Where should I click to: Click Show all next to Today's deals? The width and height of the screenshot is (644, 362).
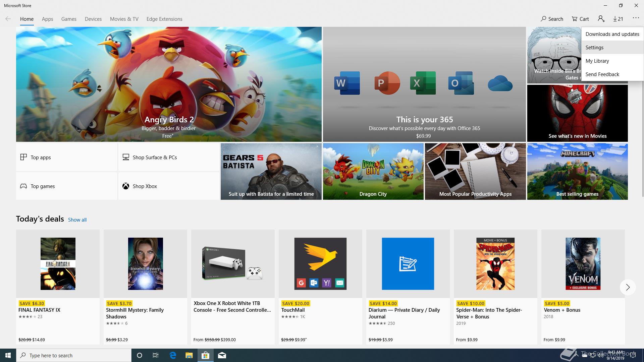(77, 220)
